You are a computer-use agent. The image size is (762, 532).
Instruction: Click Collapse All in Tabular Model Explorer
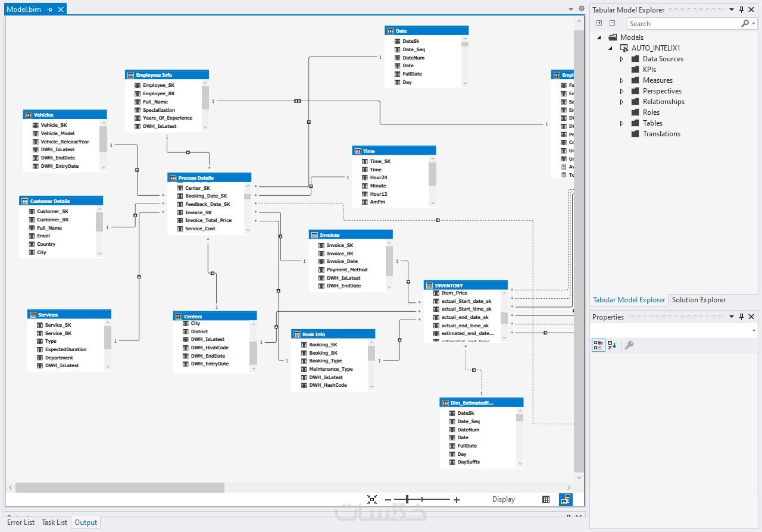612,23
